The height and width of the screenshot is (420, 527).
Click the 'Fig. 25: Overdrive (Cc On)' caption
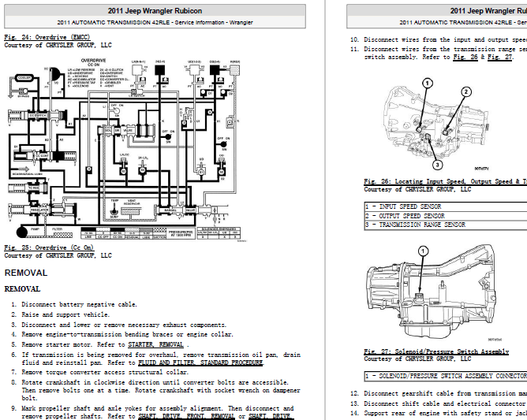tap(49, 247)
